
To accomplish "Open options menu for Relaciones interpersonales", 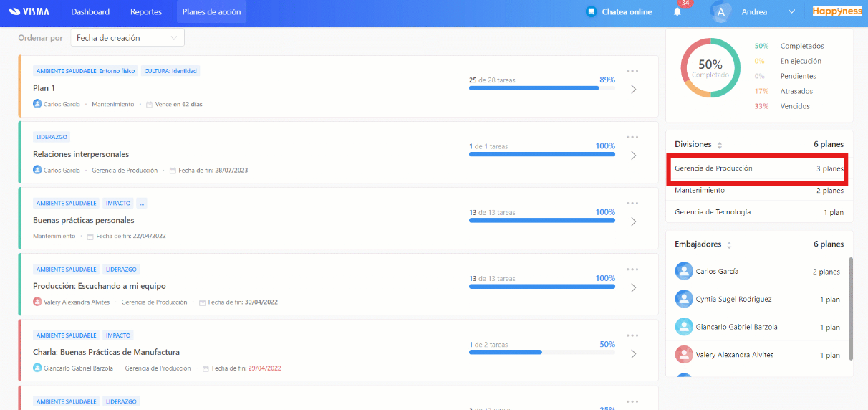I will click(x=632, y=137).
